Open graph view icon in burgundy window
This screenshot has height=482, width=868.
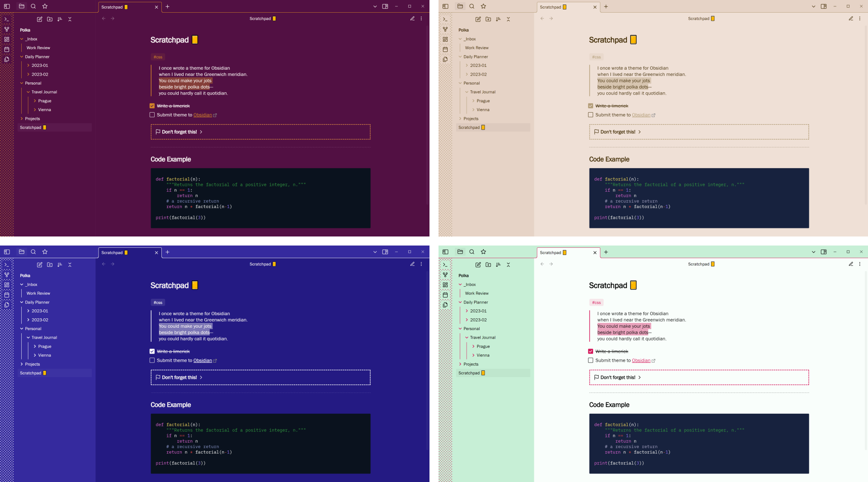[x=7, y=29]
